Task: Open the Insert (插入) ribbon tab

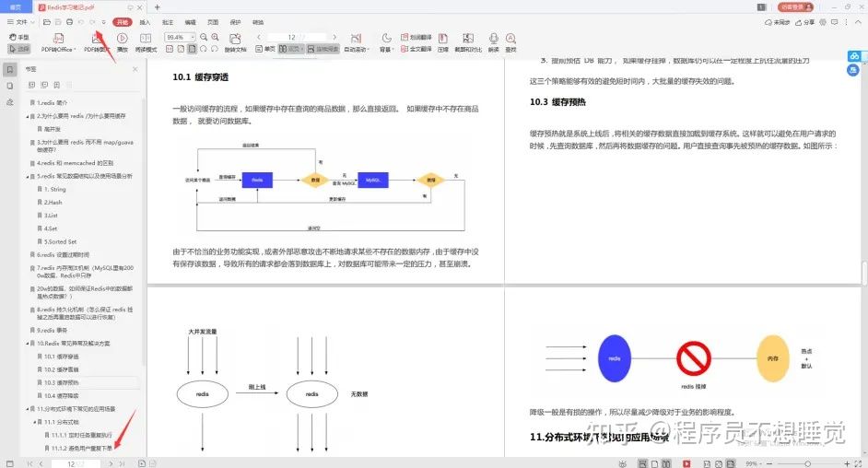Action: (x=145, y=22)
